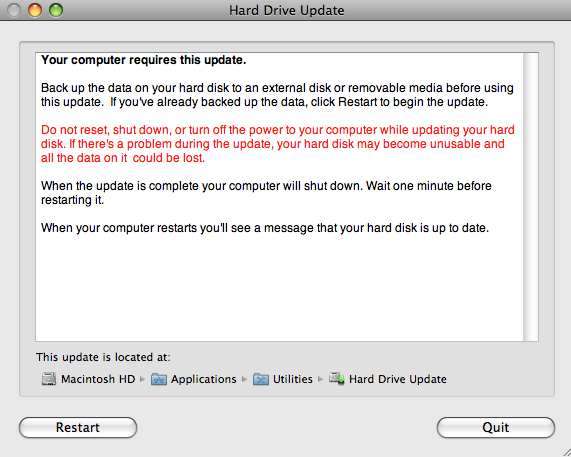Click the Hard Drive Update app icon

337,378
